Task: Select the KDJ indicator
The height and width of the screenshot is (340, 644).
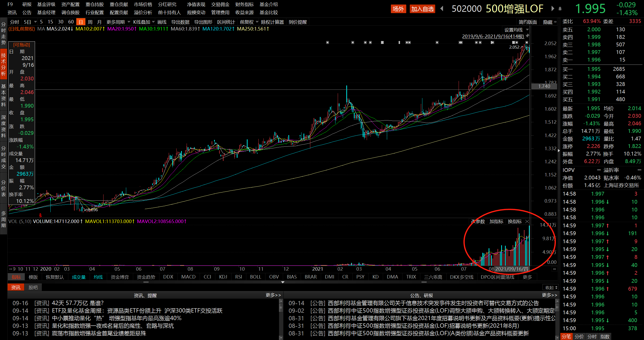Action: pyautogui.click(x=223, y=277)
